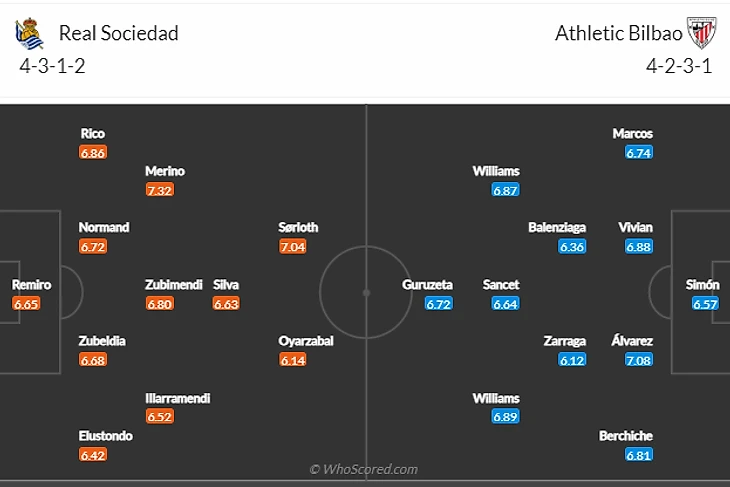Image resolution: width=730 pixels, height=487 pixels.
Task: Select player Sancet
Action: [500, 284]
